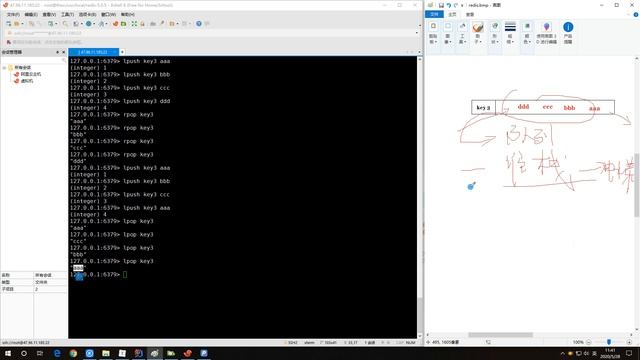
Task: Open the dropdown arrow beside the globe icon
Action: (x=94, y=24)
